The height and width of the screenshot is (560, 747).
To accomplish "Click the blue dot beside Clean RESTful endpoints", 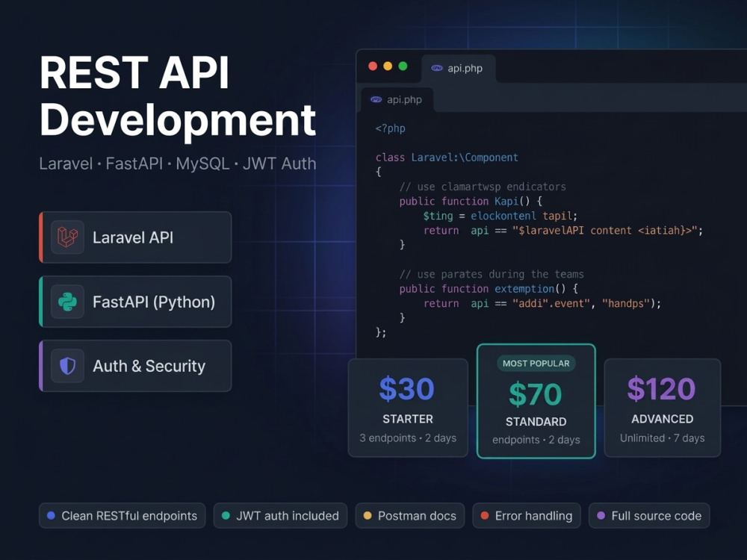I will (x=52, y=515).
